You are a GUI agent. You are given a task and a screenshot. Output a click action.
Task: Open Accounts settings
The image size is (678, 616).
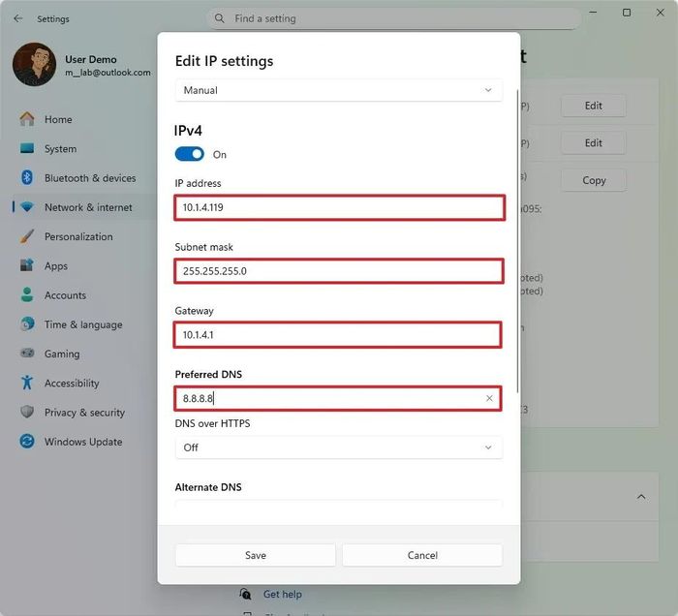point(65,295)
